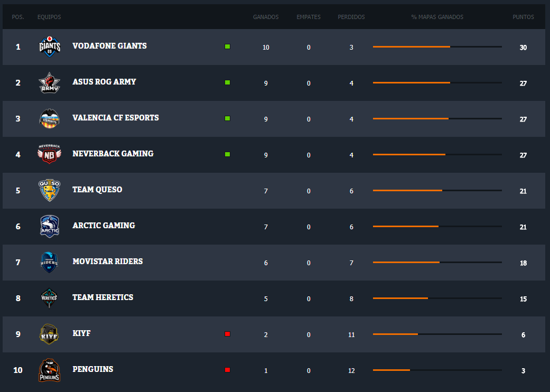Open VODAFONE GIANTS team name
This screenshot has height=392, width=550.
click(109, 46)
